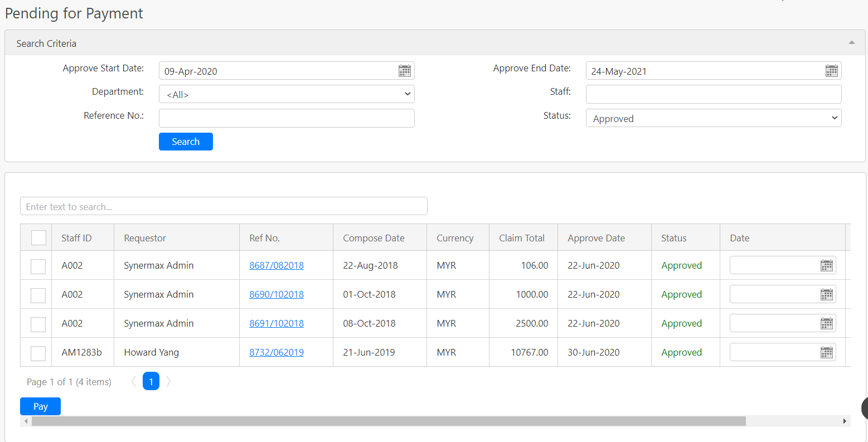868x442 pixels.
Task: Open date calendar in 8691/102018 row
Action: pos(827,324)
